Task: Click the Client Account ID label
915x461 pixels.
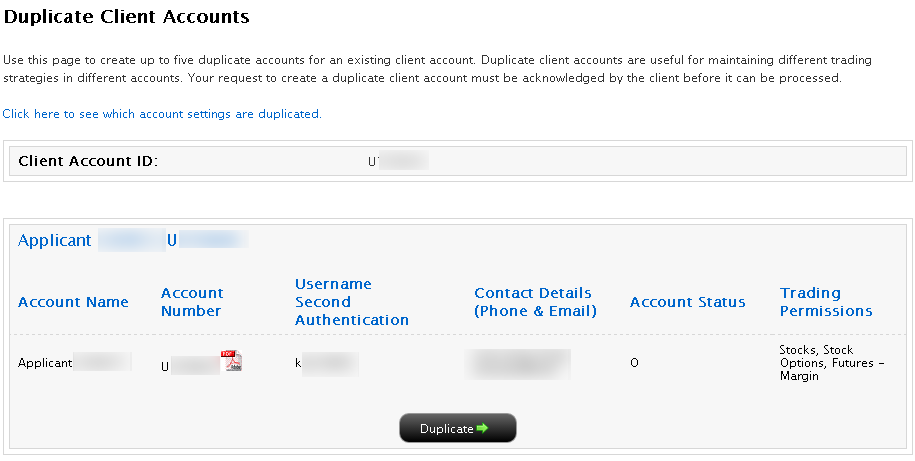Action: pos(88,161)
